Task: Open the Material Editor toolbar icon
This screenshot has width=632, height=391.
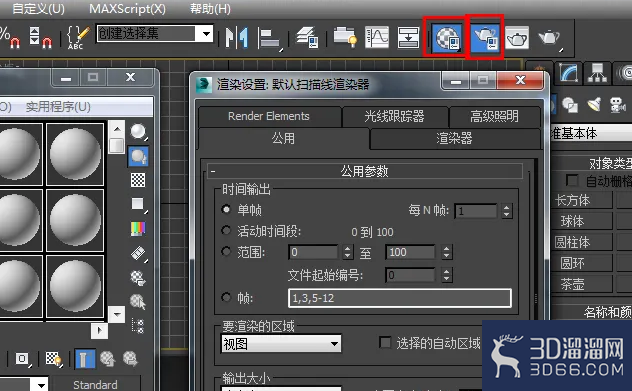Action: tap(447, 38)
